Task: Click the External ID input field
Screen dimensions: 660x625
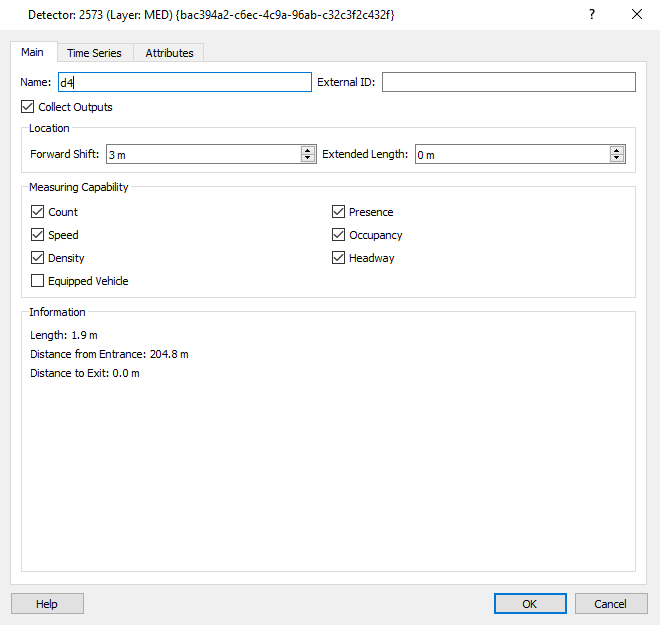Action: tap(508, 82)
